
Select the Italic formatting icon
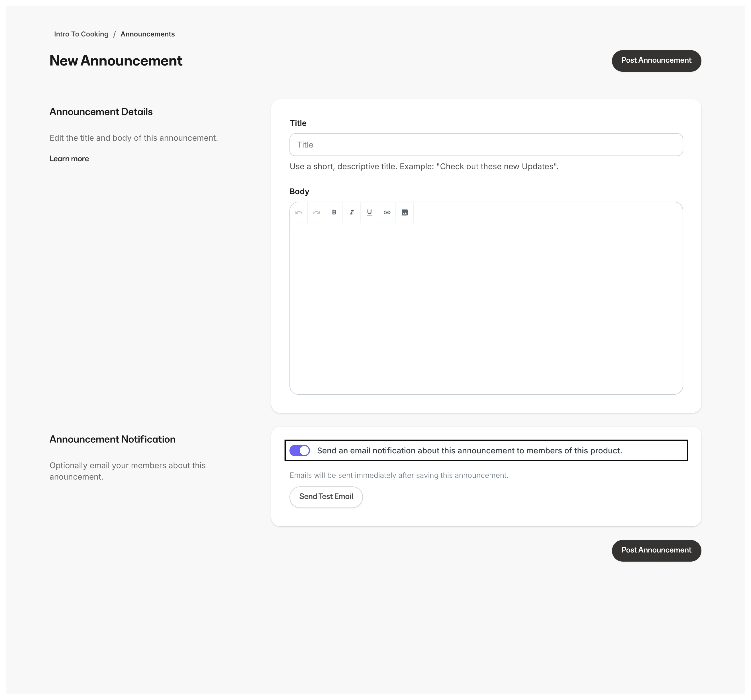click(352, 212)
